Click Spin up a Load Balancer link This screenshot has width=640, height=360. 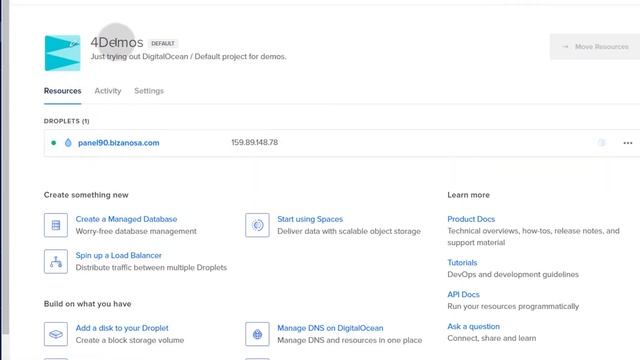(x=118, y=256)
